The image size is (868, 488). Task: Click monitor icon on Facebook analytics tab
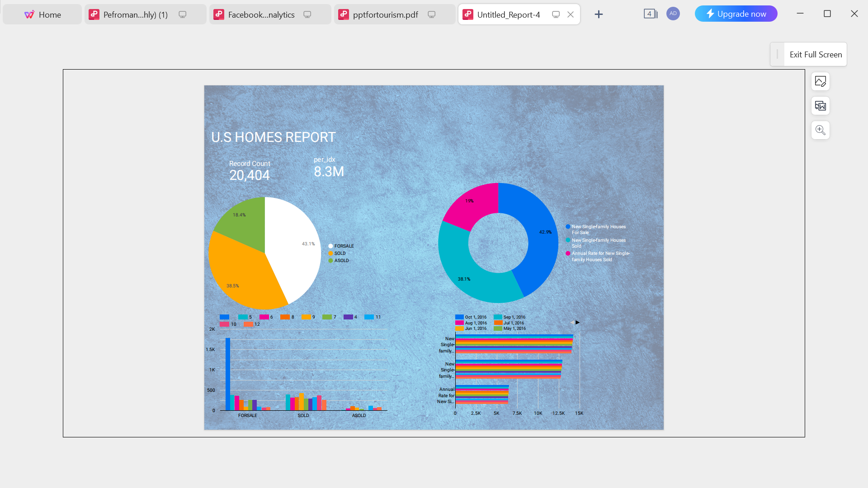tap(307, 14)
